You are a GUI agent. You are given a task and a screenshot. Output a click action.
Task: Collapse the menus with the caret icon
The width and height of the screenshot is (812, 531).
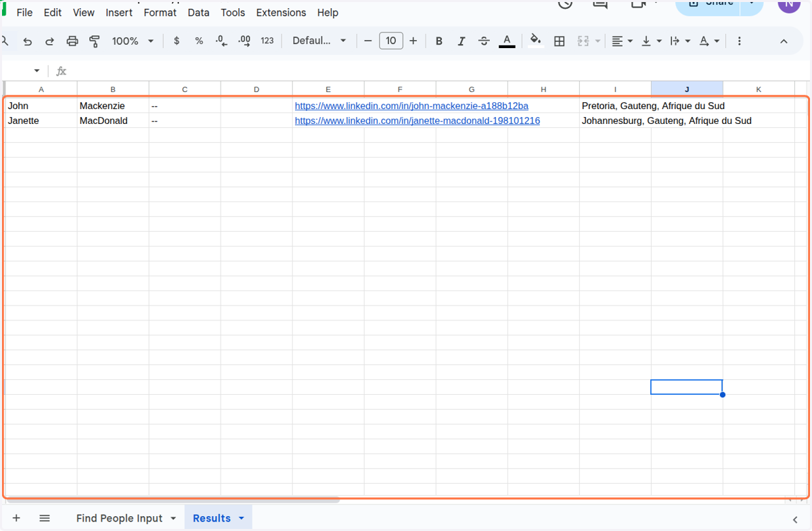tap(784, 41)
